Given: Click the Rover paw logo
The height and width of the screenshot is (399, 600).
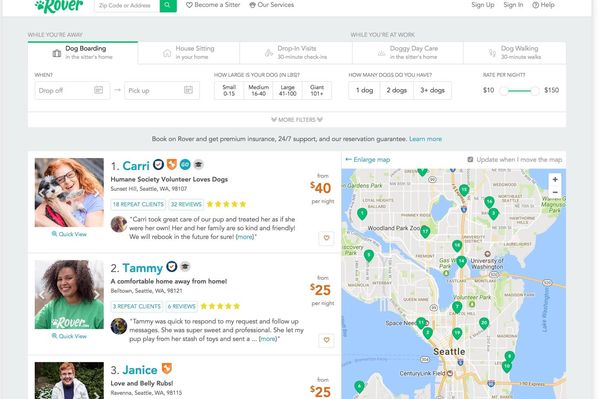Looking at the screenshot, I should click(59, 6).
